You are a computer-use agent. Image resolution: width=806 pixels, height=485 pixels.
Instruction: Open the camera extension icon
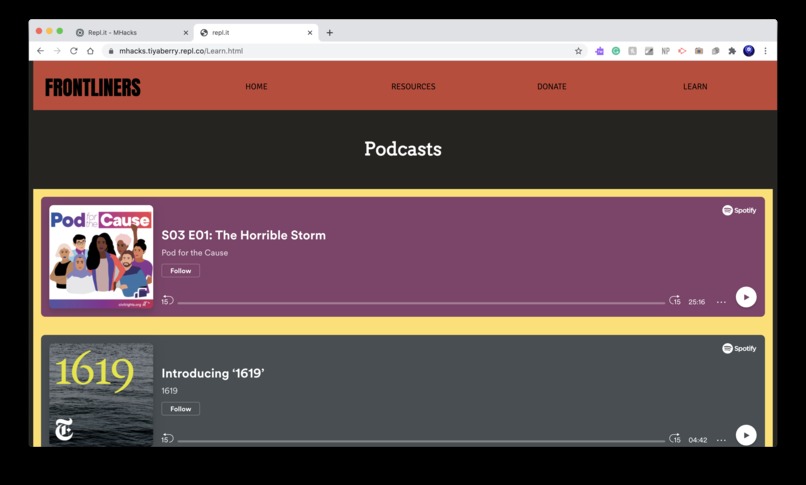[699, 51]
